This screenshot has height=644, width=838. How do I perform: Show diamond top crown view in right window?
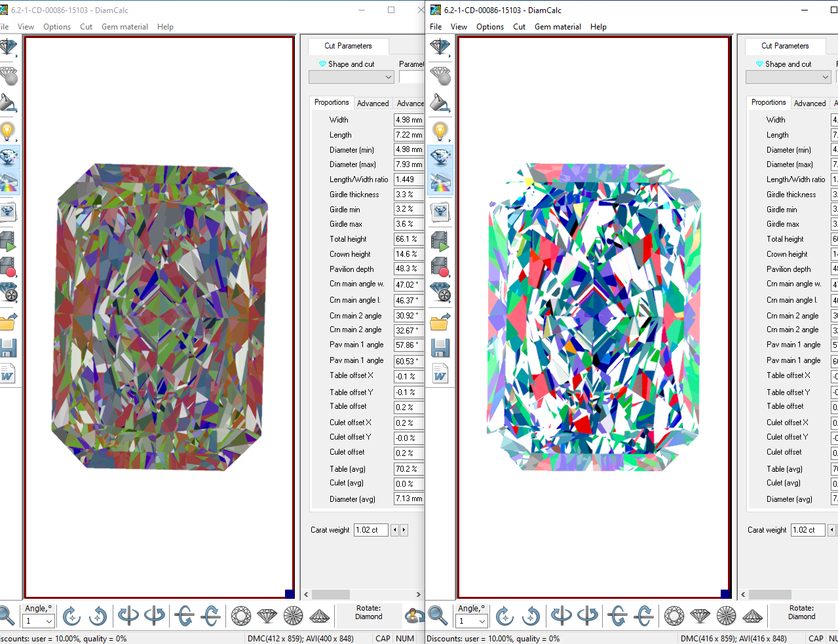(674, 616)
